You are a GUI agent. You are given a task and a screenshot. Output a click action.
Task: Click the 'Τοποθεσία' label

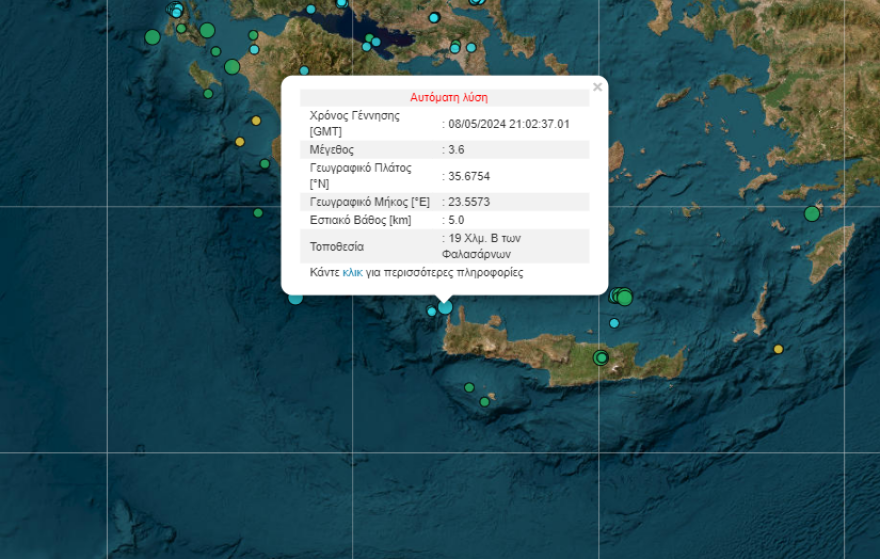point(337,246)
